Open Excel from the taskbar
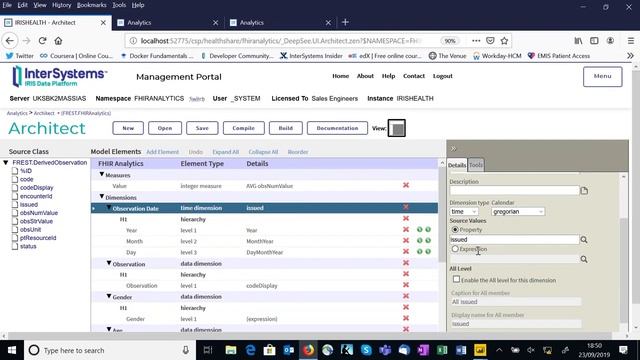 pos(442,350)
